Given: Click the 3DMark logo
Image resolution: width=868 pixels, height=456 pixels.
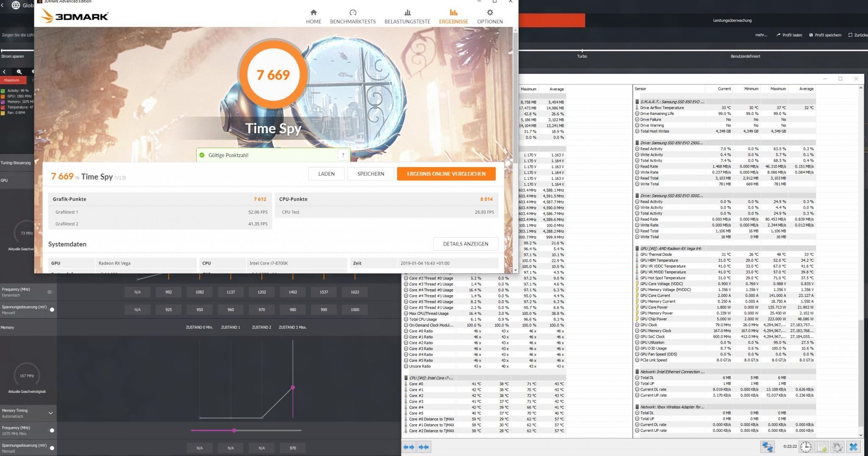Looking at the screenshot, I should [75, 16].
